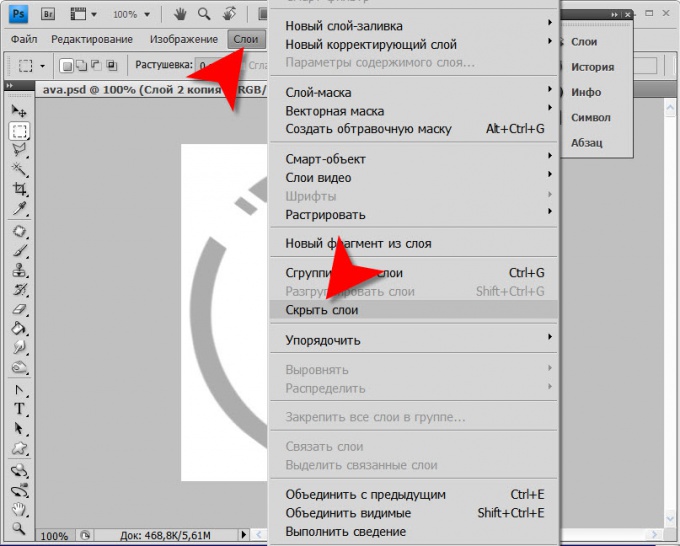Choose Выполнить сведение
The width and height of the screenshot is (680, 546).
coord(413,532)
